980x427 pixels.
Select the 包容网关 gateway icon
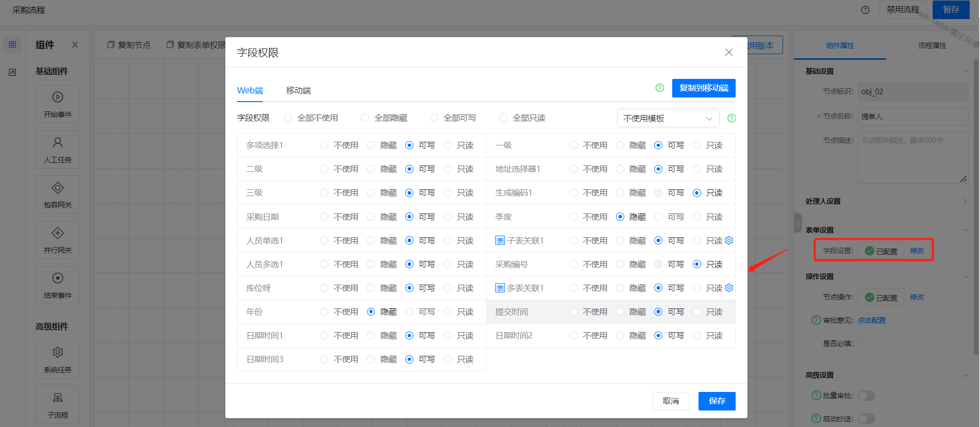point(58,188)
